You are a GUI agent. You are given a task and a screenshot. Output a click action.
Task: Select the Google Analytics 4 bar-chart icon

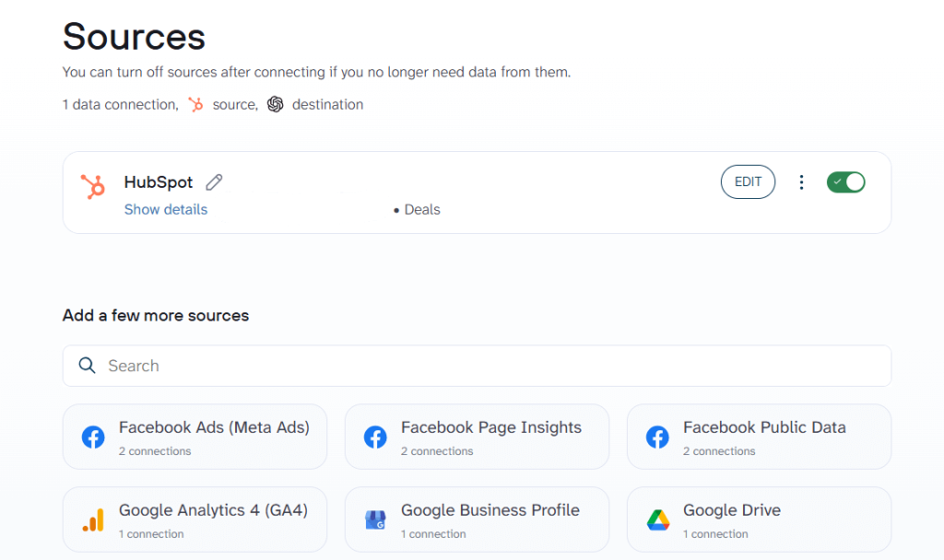92,519
